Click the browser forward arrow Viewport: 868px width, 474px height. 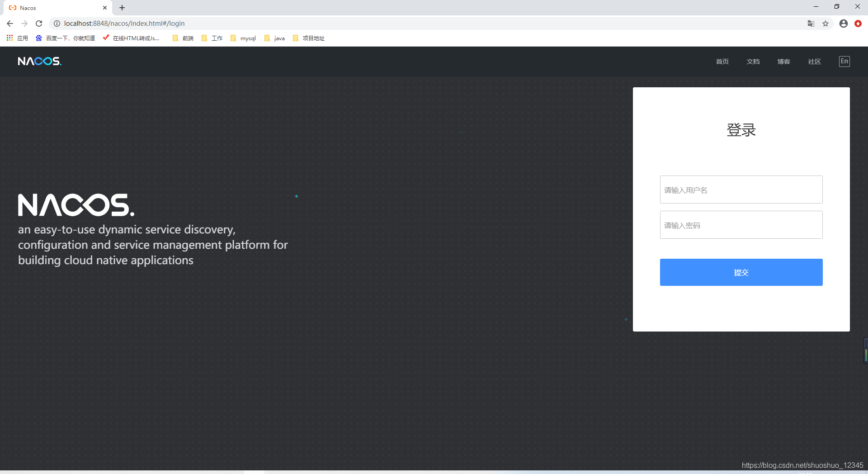tap(24, 24)
